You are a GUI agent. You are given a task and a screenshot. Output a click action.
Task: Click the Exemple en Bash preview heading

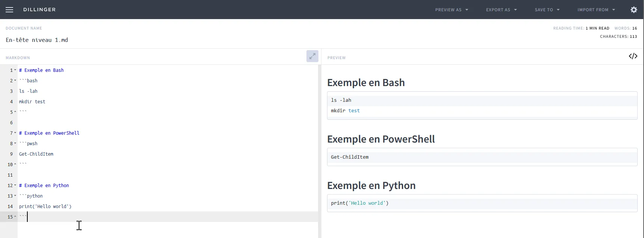click(x=366, y=83)
